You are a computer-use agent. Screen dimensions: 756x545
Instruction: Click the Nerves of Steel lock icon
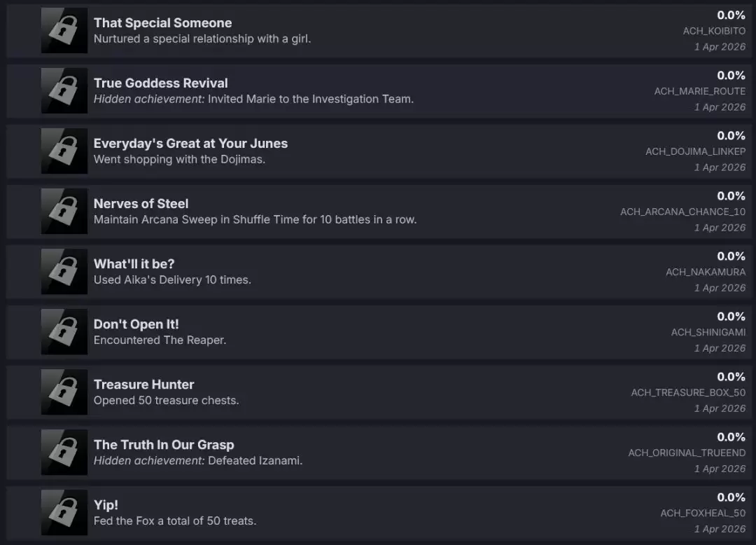(64, 212)
